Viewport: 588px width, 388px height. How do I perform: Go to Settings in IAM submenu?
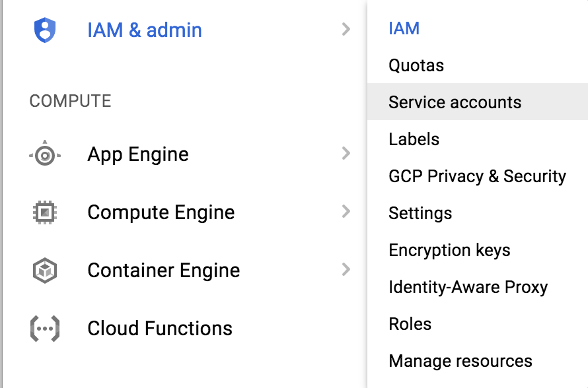[420, 214]
